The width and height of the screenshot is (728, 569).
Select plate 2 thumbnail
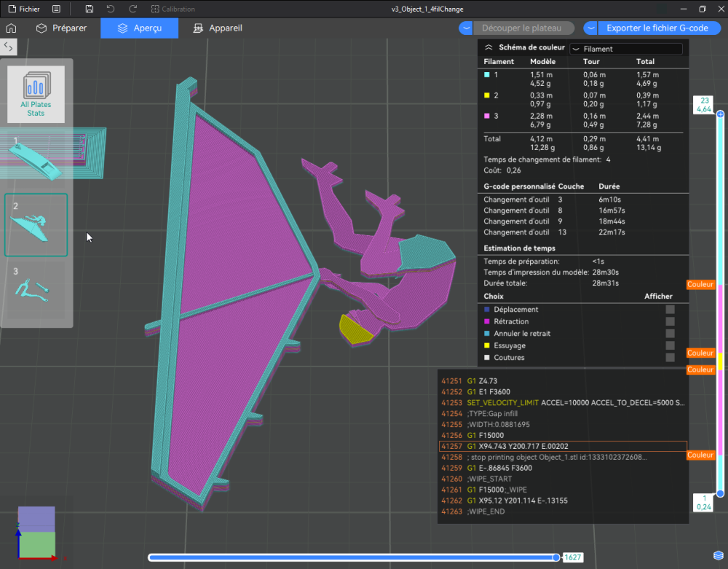[36, 225]
